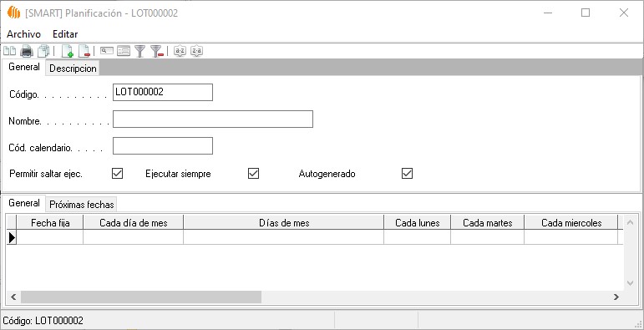Switch to the Descripcion tab
This screenshot has height=330, width=644.
tap(73, 69)
